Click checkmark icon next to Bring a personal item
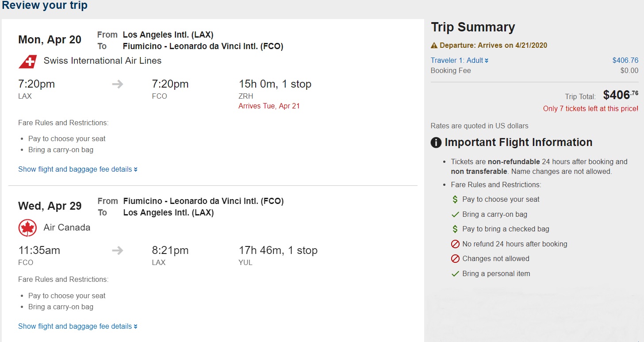 coord(455,274)
